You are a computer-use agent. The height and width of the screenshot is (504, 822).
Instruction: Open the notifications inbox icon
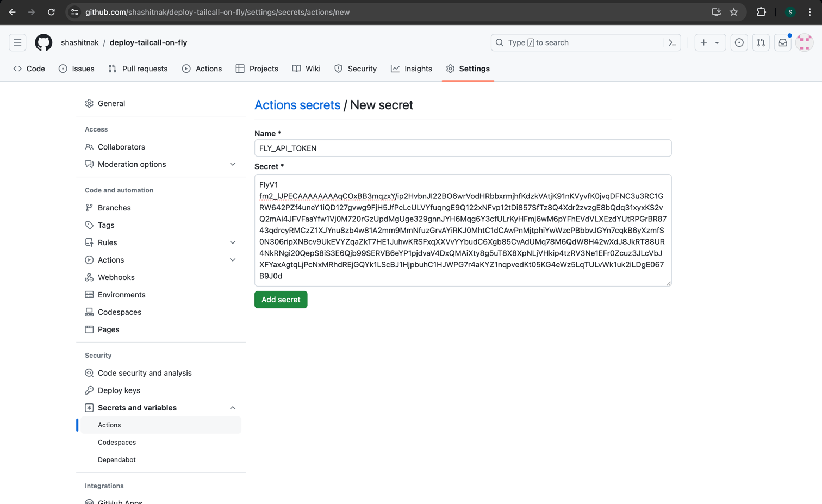point(782,42)
